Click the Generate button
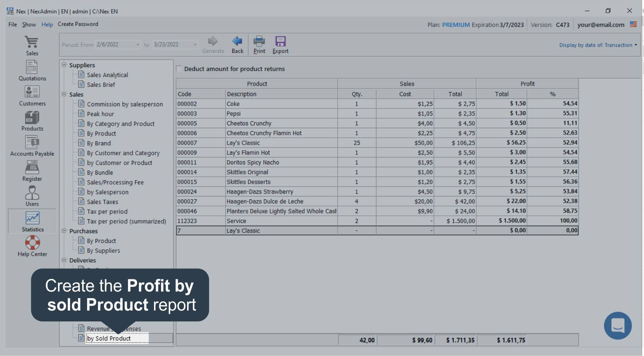This screenshot has height=356, width=644. [213, 44]
